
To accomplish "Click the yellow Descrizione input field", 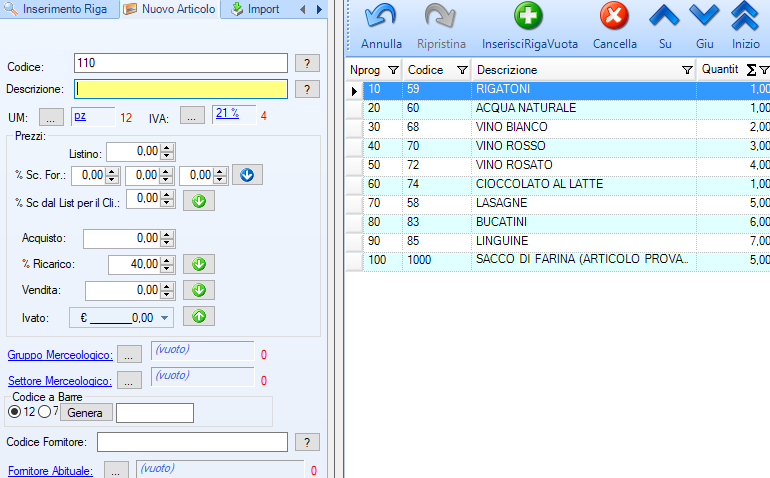I will (x=181, y=89).
